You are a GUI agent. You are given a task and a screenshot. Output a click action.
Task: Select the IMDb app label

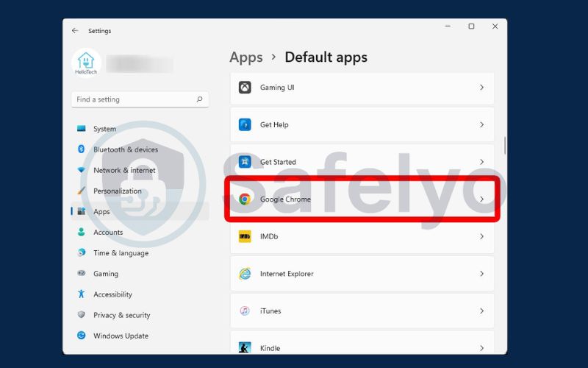pos(269,236)
